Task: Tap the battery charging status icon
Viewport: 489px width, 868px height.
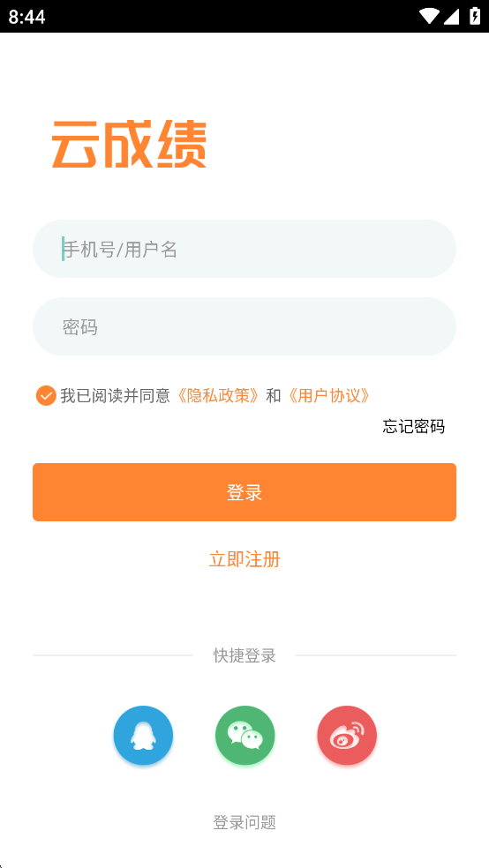Action: [x=475, y=16]
